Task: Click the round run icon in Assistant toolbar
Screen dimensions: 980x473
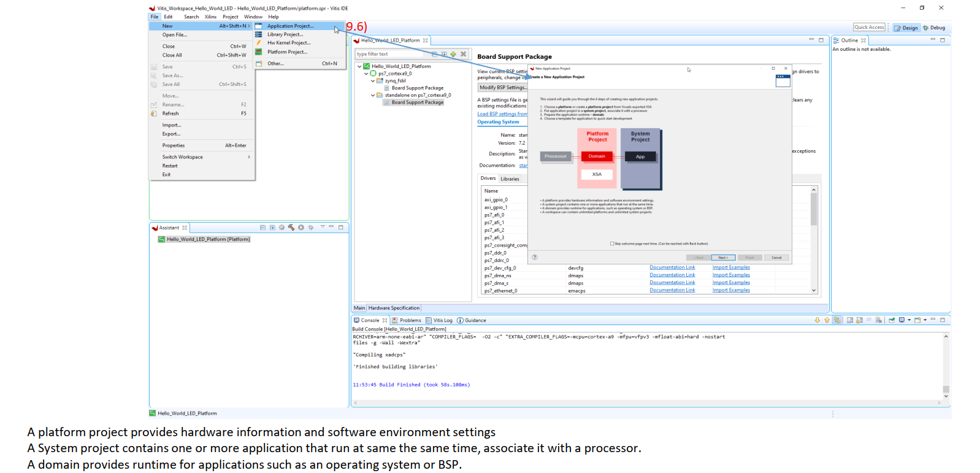Action: click(301, 228)
